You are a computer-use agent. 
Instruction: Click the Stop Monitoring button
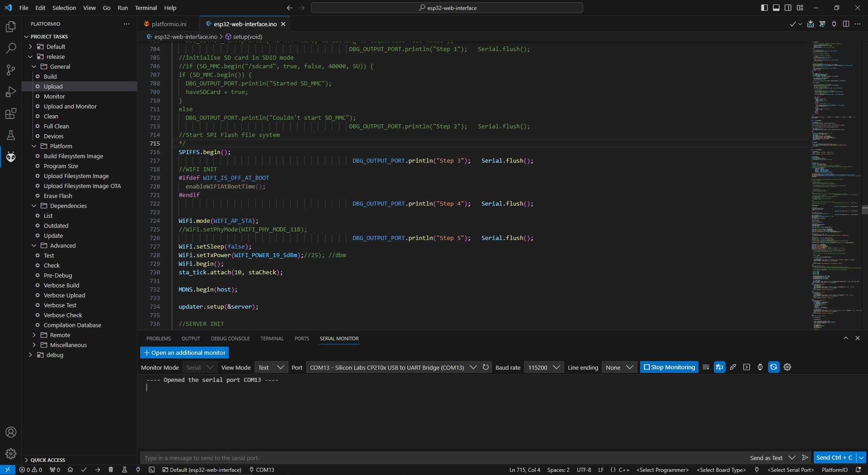(x=669, y=367)
